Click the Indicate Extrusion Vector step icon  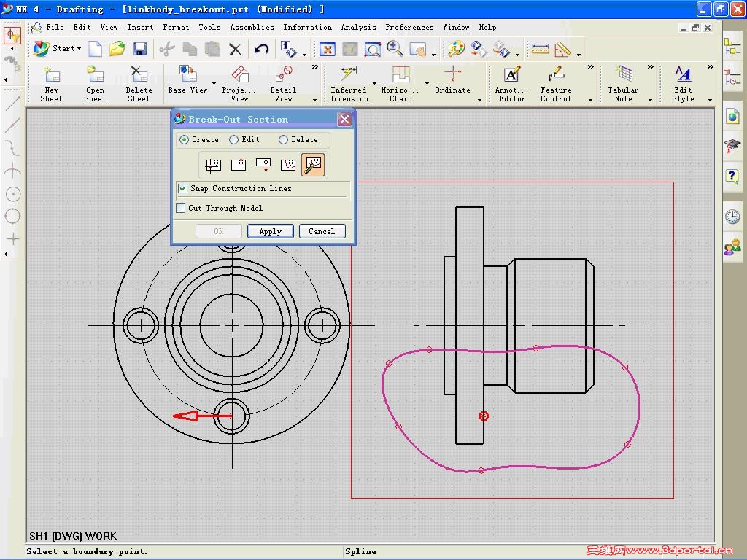click(x=263, y=166)
